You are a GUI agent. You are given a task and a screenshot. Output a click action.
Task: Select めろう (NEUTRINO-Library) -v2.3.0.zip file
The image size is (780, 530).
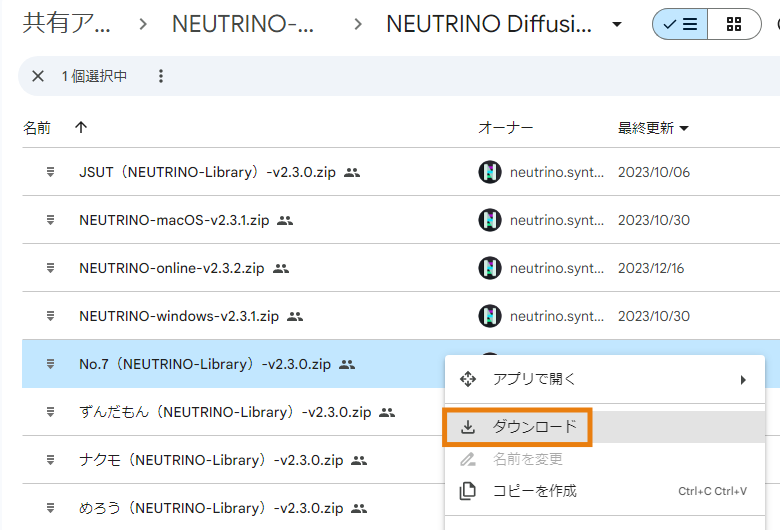point(211,508)
